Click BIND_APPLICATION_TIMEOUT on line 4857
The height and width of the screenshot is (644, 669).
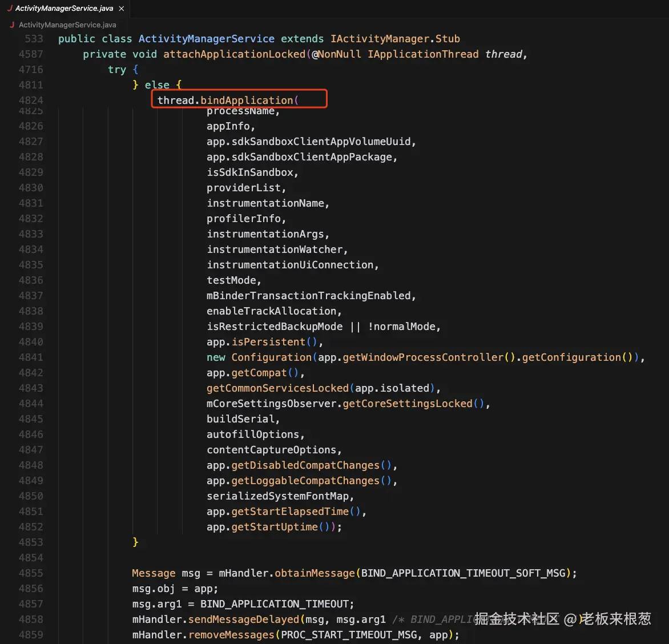point(275,604)
